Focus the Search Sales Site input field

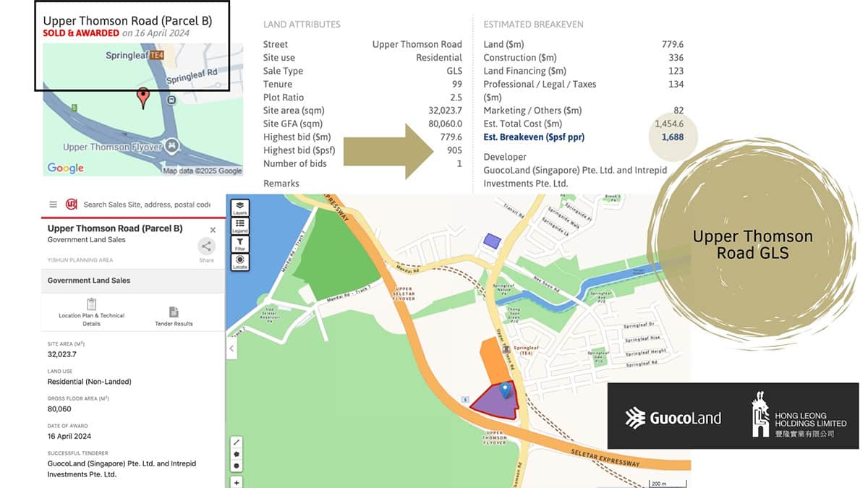(x=147, y=205)
